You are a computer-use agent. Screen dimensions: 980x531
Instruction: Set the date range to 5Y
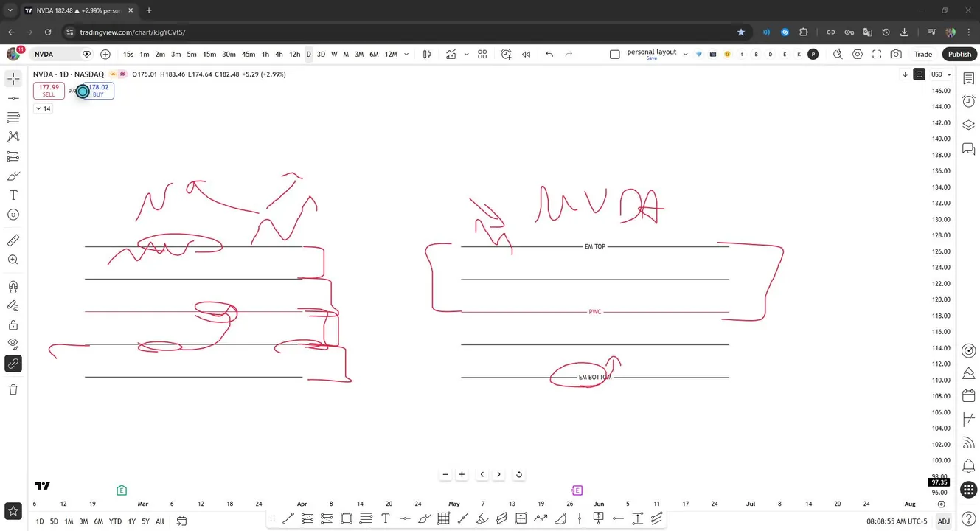pyautogui.click(x=145, y=521)
